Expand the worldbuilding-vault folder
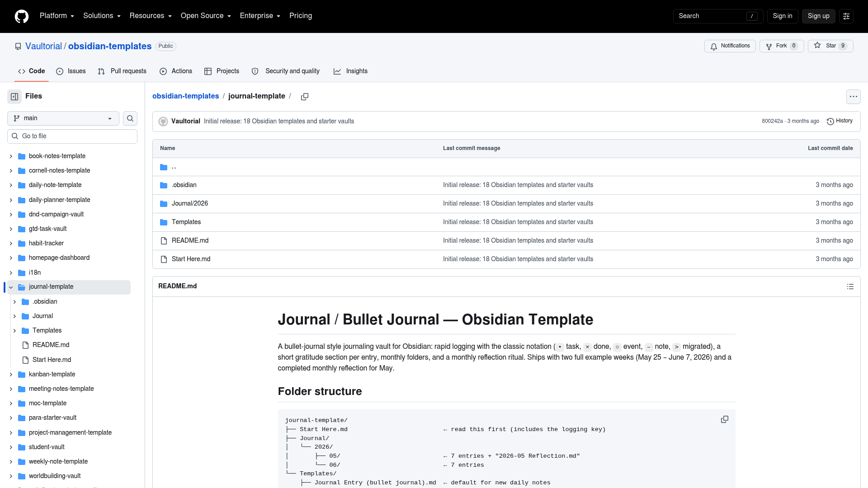Viewport: 868px width, 488px height. coord(11,476)
